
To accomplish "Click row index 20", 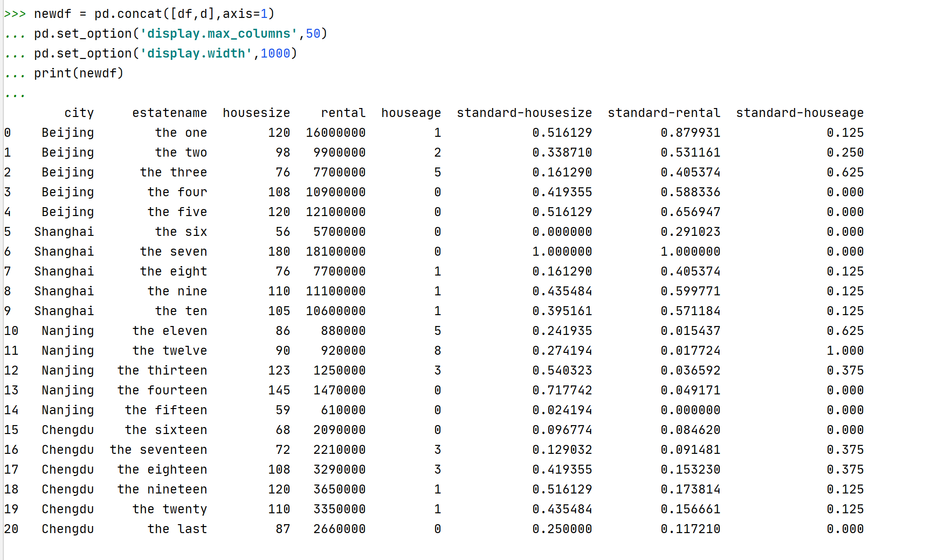I will point(11,529).
